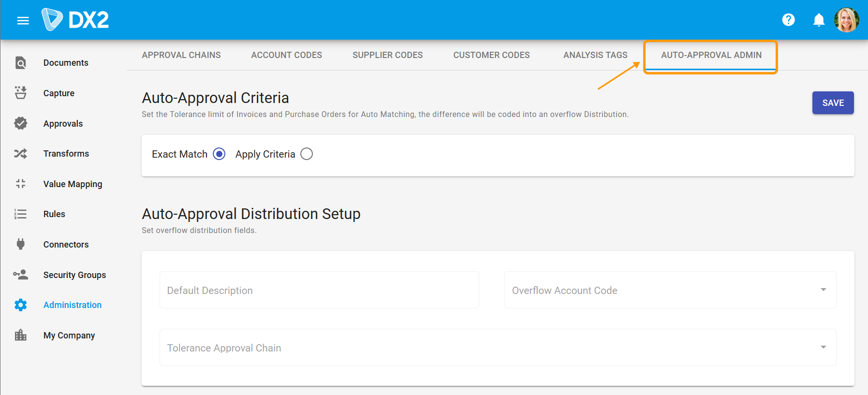Go to Connectors
This screenshot has height=395, width=868.
click(x=66, y=245)
